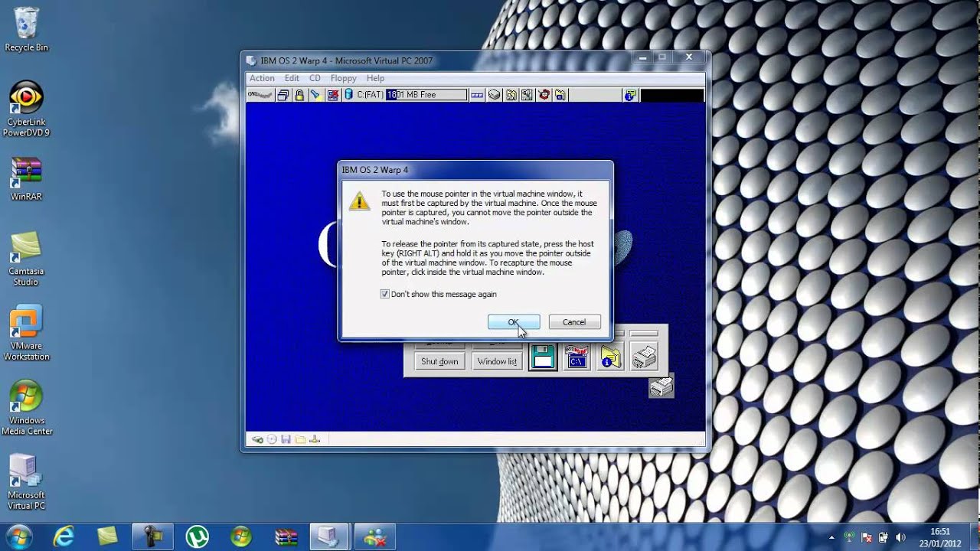Click the printer icon on OS/2 desktop
The height and width of the screenshot is (551, 980).
[x=661, y=386]
